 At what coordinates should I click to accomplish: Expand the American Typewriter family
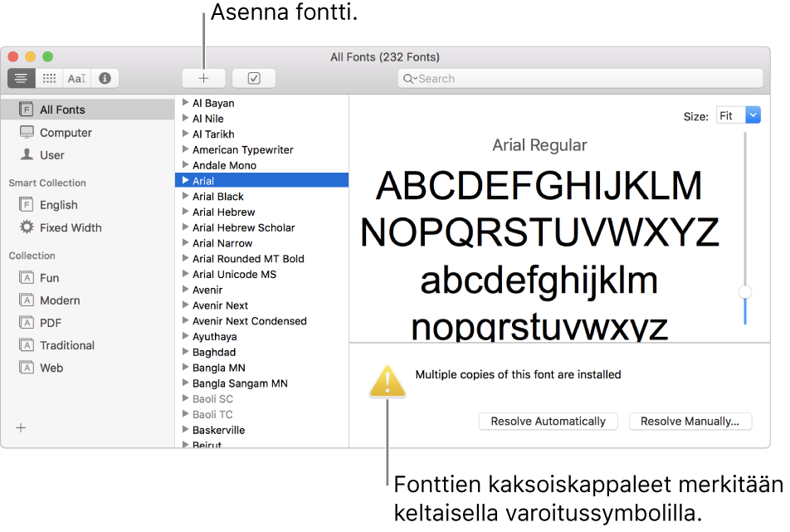pyautogui.click(x=185, y=149)
